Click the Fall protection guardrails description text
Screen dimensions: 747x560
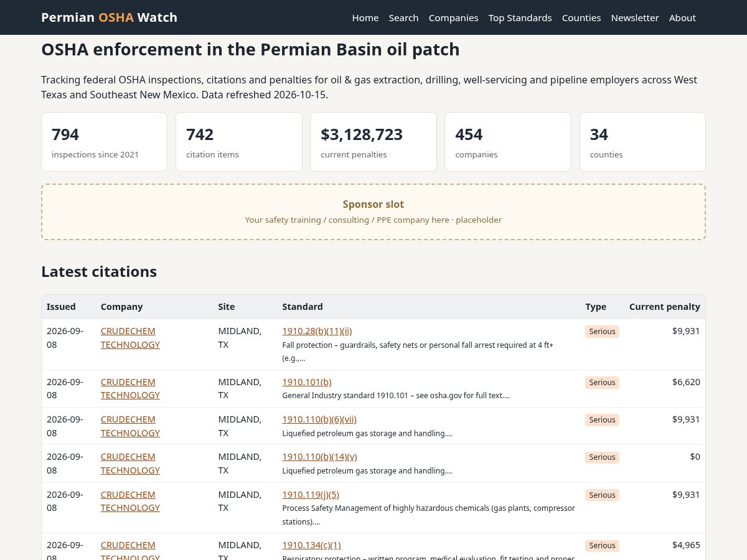click(x=418, y=352)
